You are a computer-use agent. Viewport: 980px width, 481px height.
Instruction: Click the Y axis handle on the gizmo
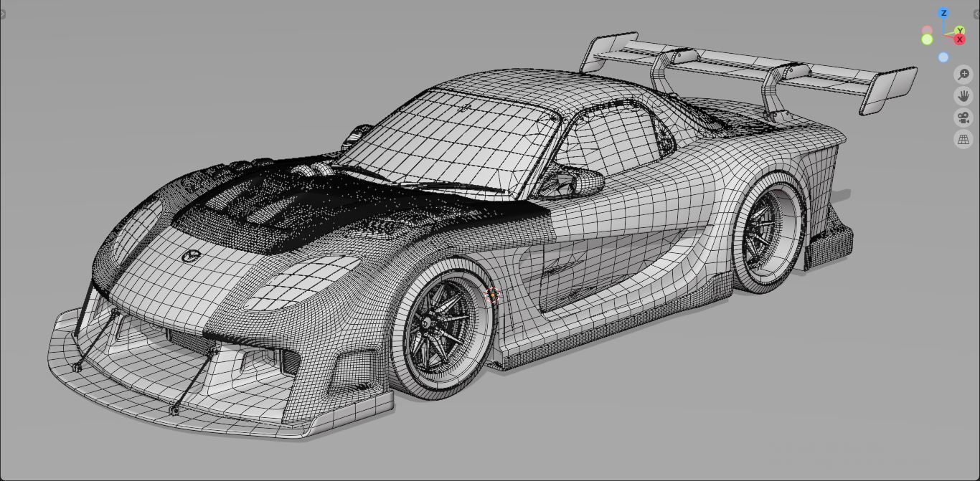[x=960, y=31]
